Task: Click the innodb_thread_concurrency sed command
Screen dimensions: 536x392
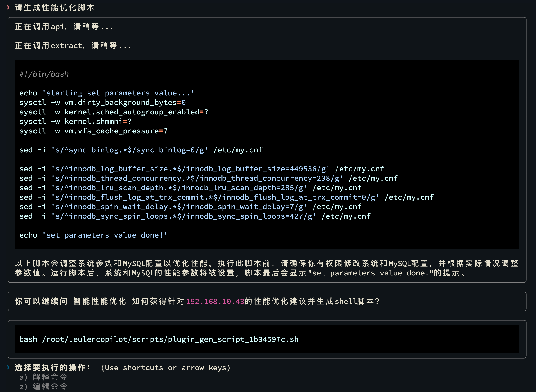Action: click(208, 178)
